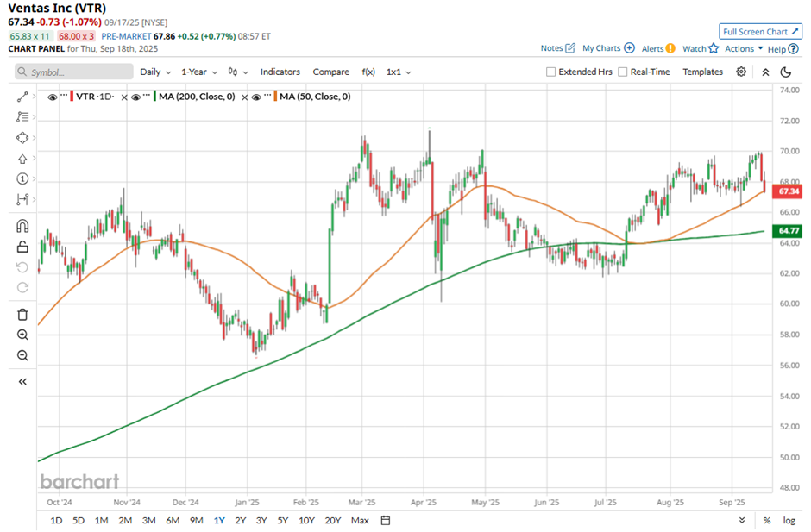Open the 1x1 grid layout dropdown
Screen dimensions: 811x532
tap(399, 72)
